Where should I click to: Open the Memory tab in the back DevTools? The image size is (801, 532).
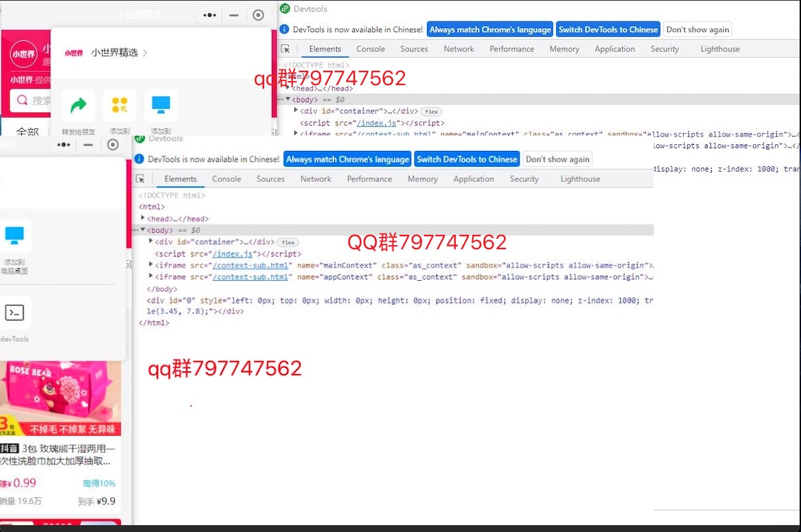tap(564, 49)
